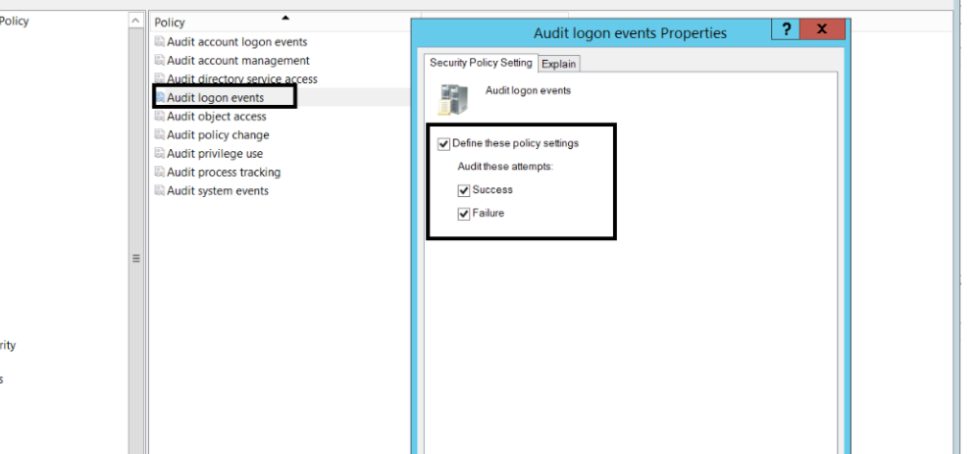Open the Explain tab
The width and height of the screenshot is (980, 454).
pyautogui.click(x=558, y=64)
